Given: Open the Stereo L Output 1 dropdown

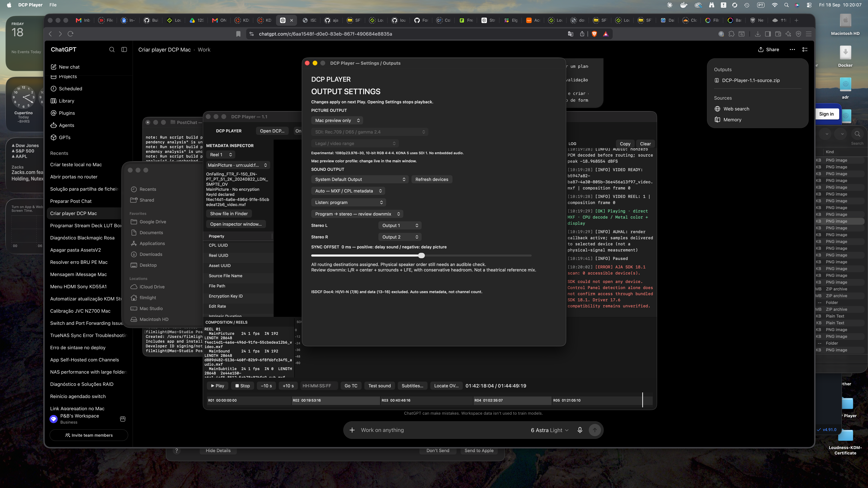Looking at the screenshot, I should coord(400,225).
